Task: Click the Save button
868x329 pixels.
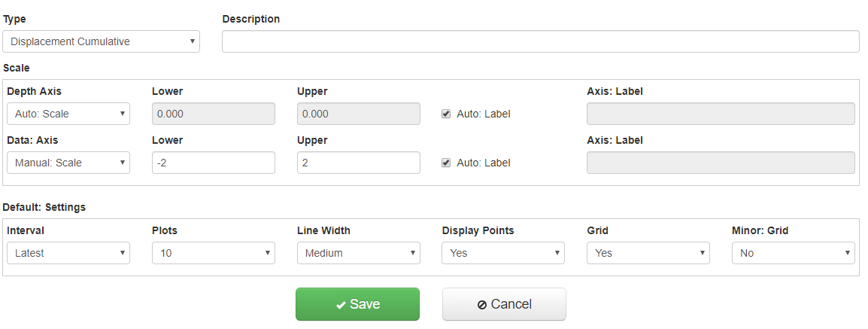Action: [357, 304]
